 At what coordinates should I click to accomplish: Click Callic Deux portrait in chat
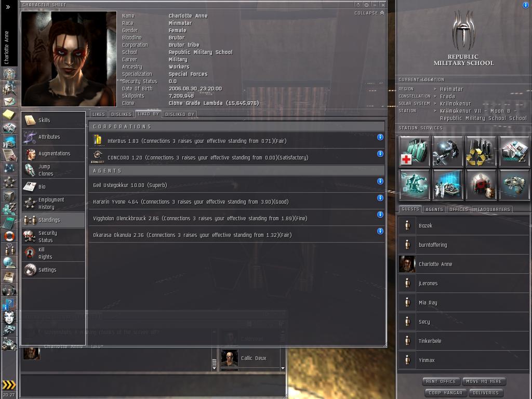point(230,358)
